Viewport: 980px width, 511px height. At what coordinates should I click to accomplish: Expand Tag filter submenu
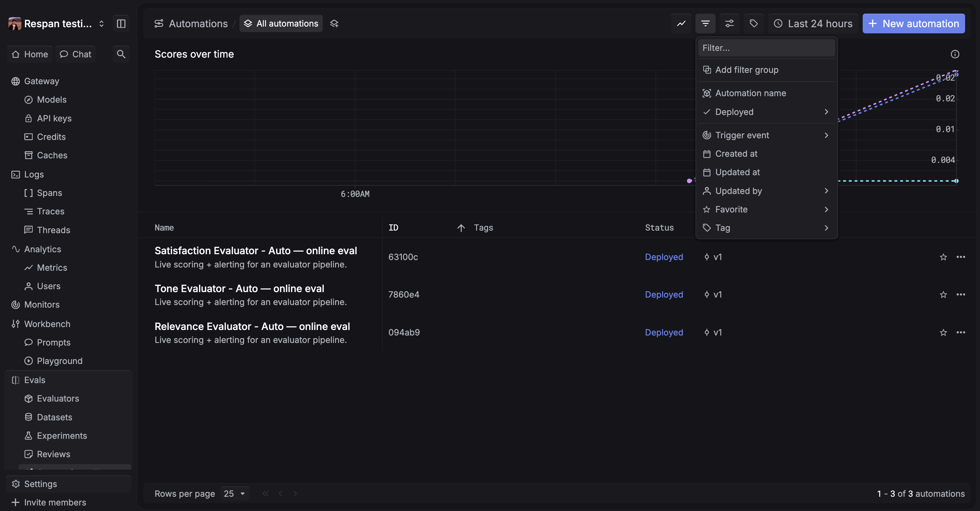[x=766, y=228]
